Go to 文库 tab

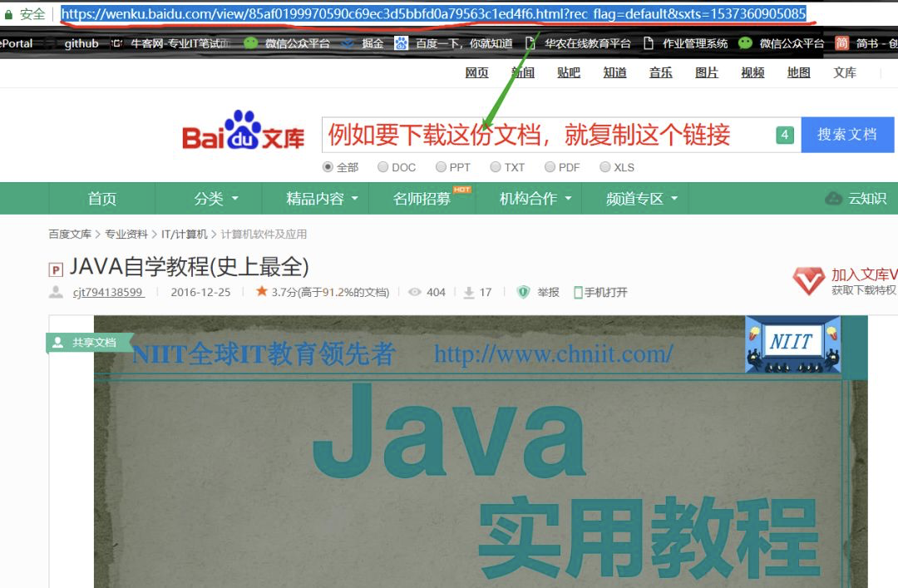coord(845,73)
